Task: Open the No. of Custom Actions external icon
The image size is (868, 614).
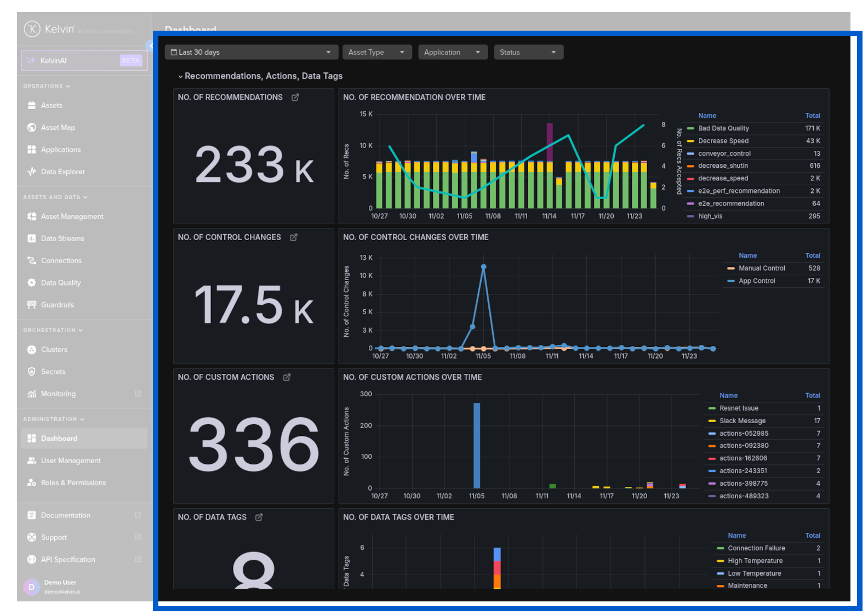Action: coord(287,377)
